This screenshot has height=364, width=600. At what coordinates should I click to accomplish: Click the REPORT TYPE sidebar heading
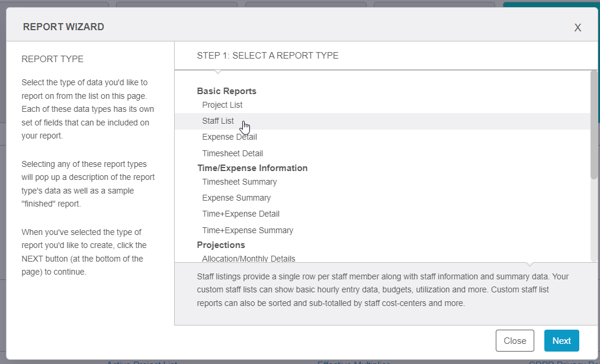pyautogui.click(x=52, y=59)
